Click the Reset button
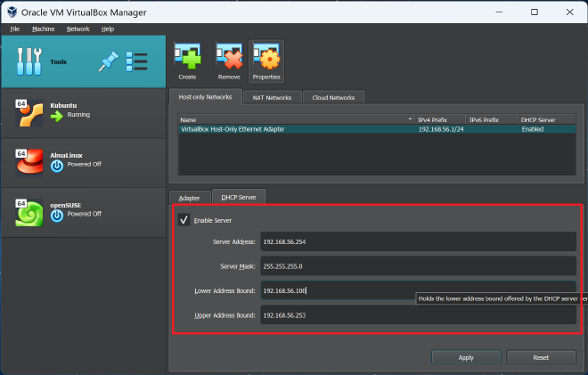The width and height of the screenshot is (588, 375). point(541,357)
